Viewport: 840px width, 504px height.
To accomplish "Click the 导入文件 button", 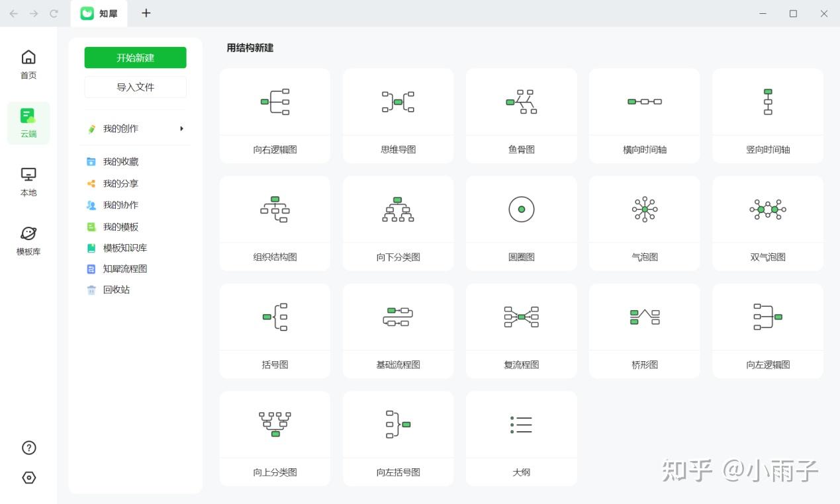I will click(135, 87).
